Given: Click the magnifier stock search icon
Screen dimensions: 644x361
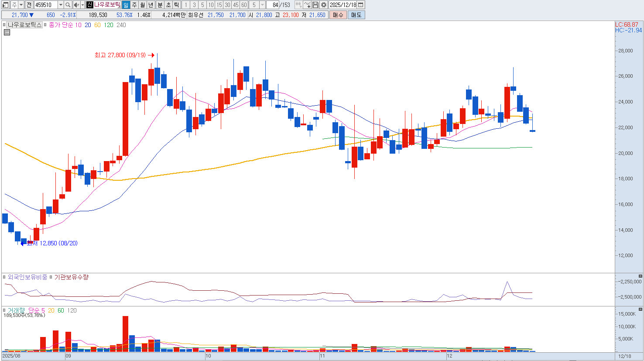Looking at the screenshot, I should pos(68,5).
